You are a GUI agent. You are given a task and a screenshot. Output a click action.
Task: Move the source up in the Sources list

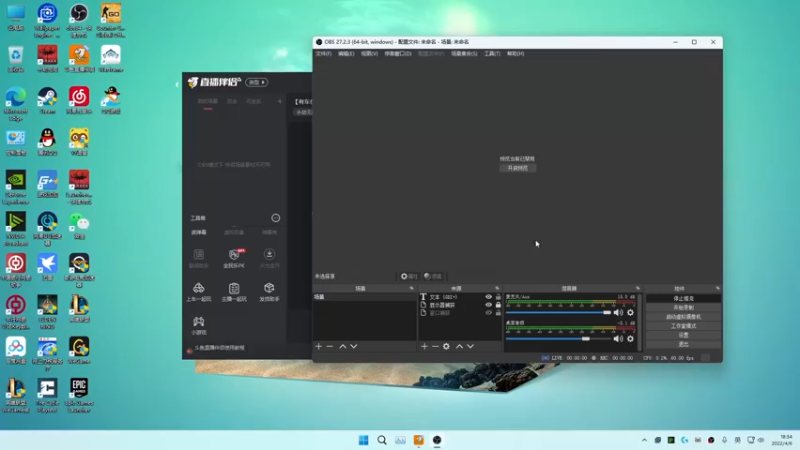(x=459, y=346)
